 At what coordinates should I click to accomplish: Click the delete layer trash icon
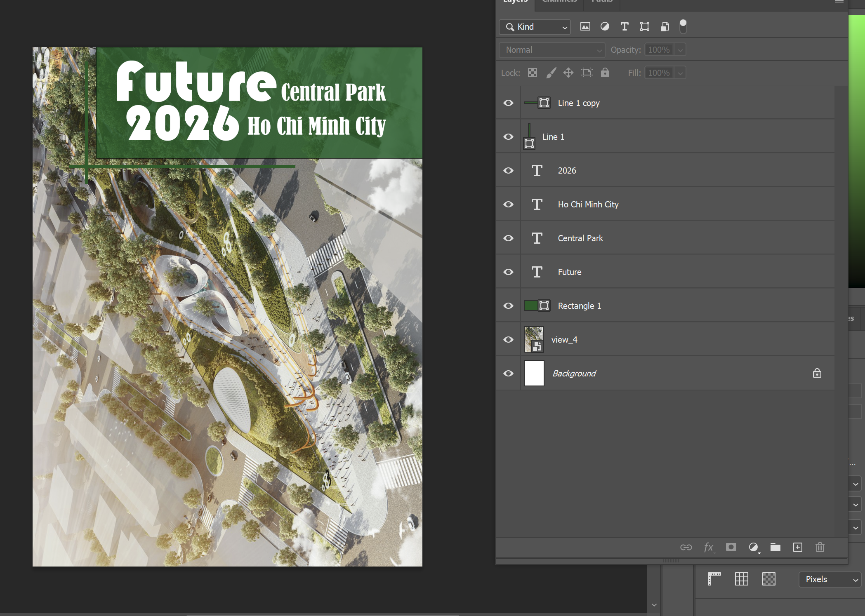(x=820, y=547)
